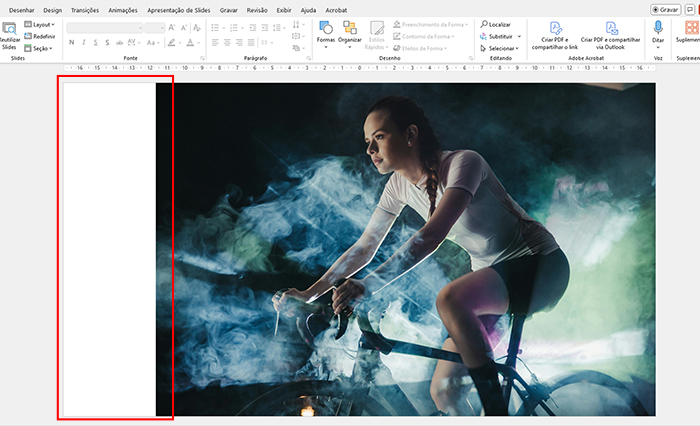Open Fonte dialog launcher
Viewport: 700px width, 426px height.
[x=202, y=58]
